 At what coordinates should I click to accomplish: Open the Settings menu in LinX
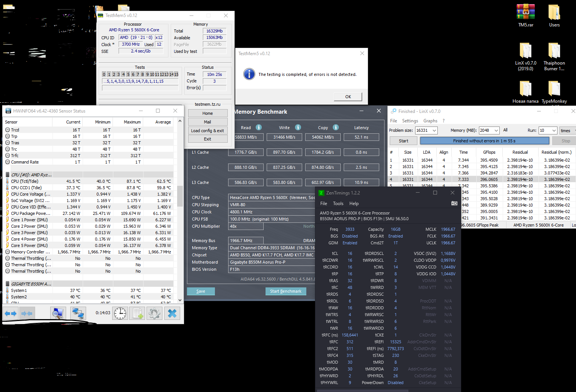tap(410, 121)
